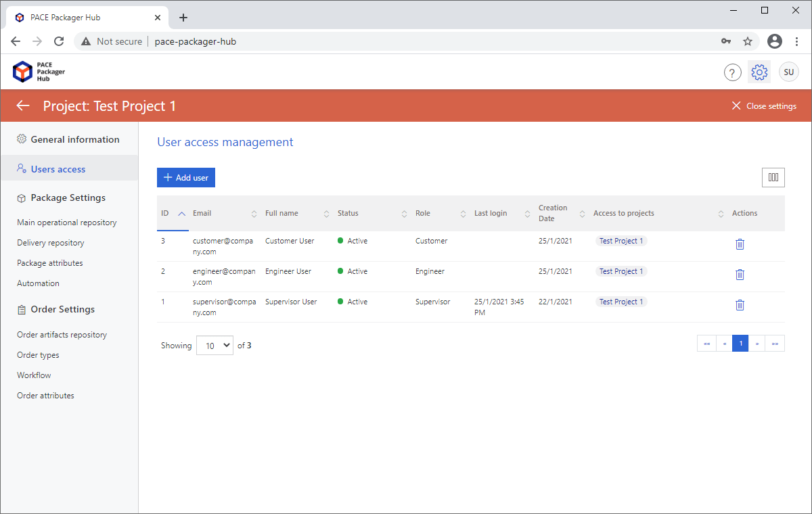Click Test Project 1 tag for Supervisor User

coord(621,302)
